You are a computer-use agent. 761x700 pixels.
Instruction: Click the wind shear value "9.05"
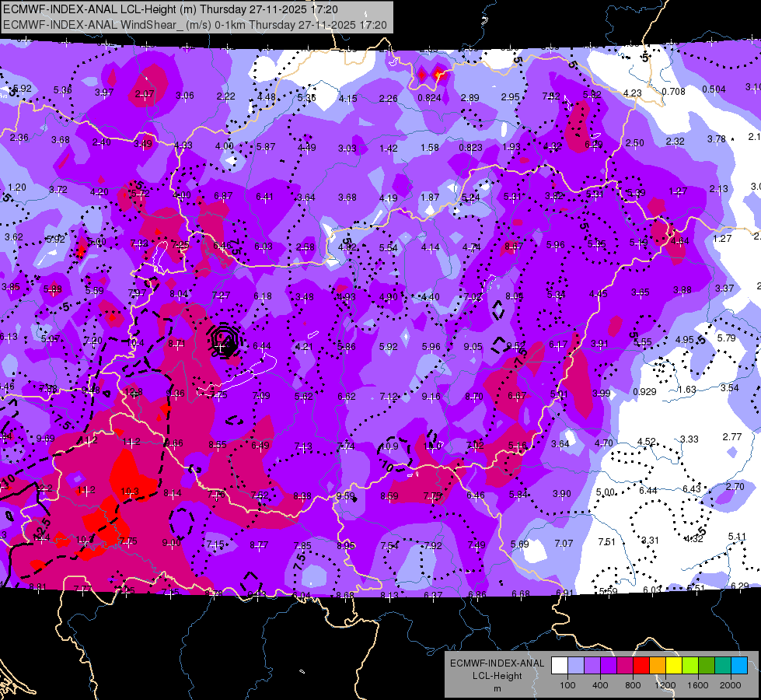[473, 346]
